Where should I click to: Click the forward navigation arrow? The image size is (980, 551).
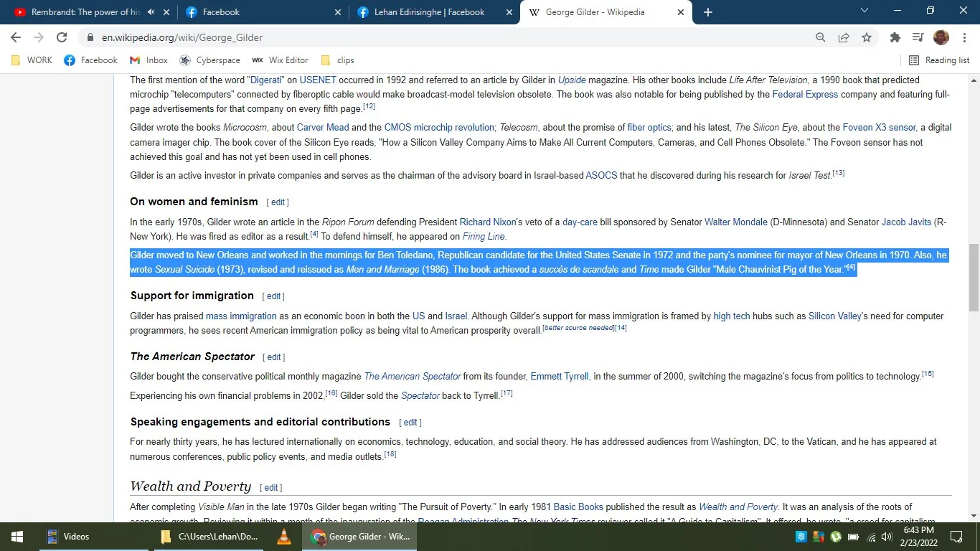39,37
